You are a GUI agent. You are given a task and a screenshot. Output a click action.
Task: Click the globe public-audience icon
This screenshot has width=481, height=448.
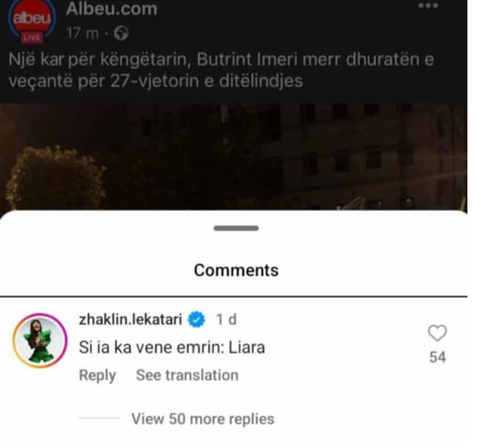[121, 33]
